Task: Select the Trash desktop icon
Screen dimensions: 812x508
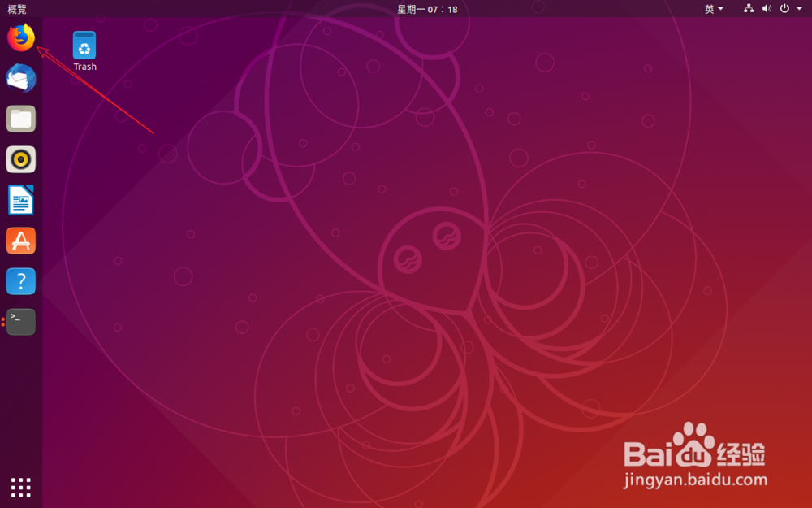Action: pyautogui.click(x=84, y=50)
